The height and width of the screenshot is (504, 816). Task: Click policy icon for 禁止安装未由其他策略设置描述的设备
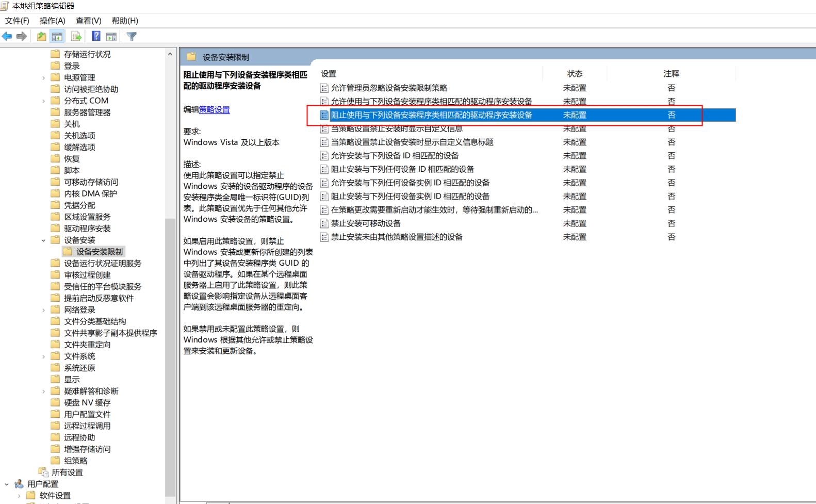coord(324,237)
